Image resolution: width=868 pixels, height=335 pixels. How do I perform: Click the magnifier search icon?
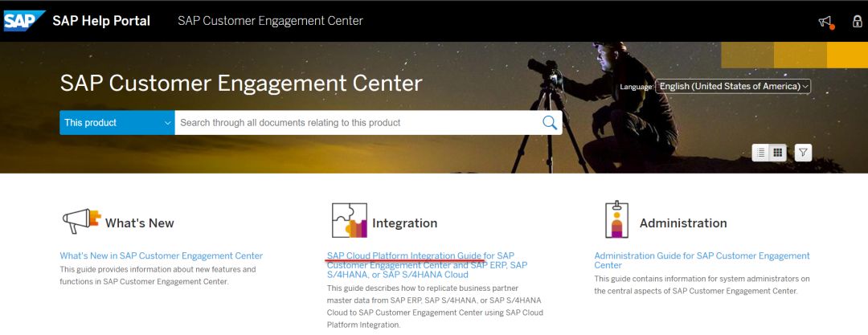(x=550, y=122)
